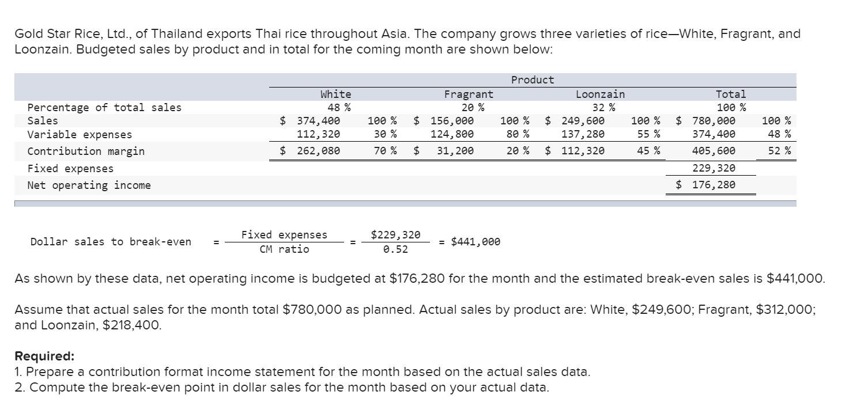868x406 pixels.
Task: Select the "Percentage of total sales" row label
Action: coord(104,108)
